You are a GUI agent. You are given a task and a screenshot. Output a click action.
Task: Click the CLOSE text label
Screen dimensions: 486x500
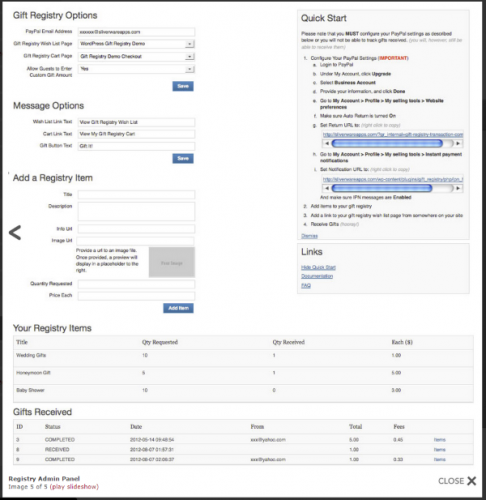tap(451, 481)
